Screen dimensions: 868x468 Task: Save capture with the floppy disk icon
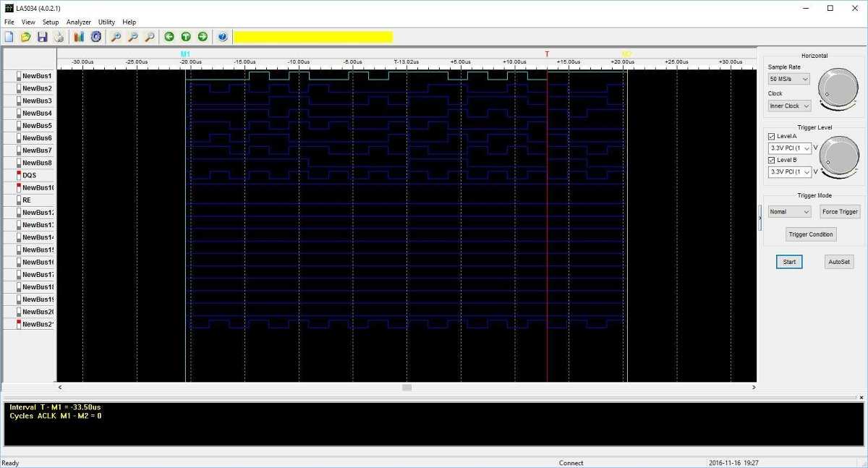(x=42, y=37)
